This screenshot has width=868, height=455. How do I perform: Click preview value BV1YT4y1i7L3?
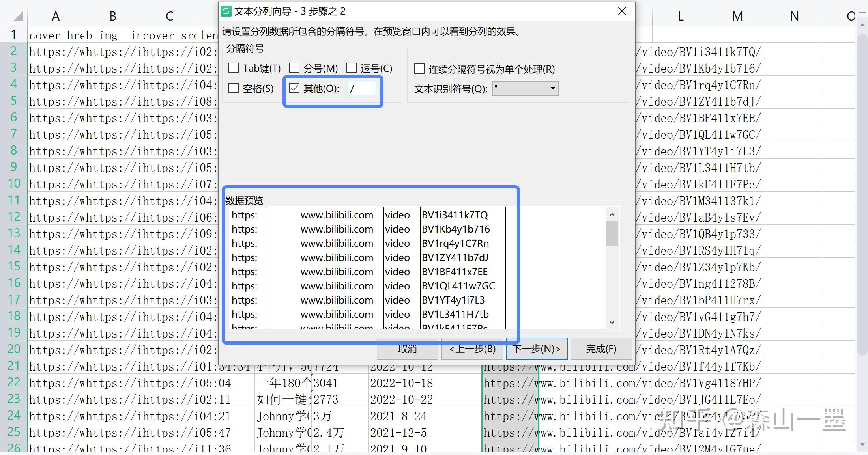point(453,300)
